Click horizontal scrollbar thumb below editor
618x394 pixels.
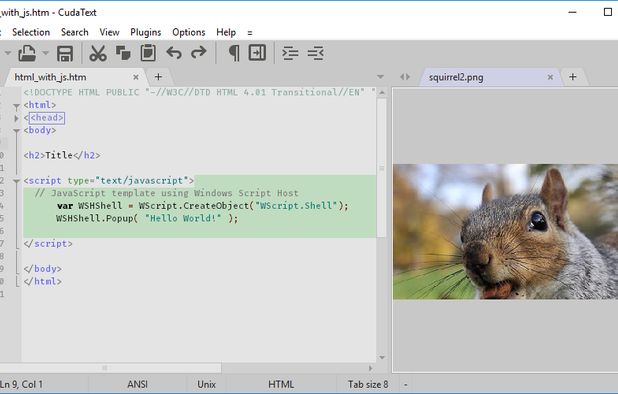[110, 368]
